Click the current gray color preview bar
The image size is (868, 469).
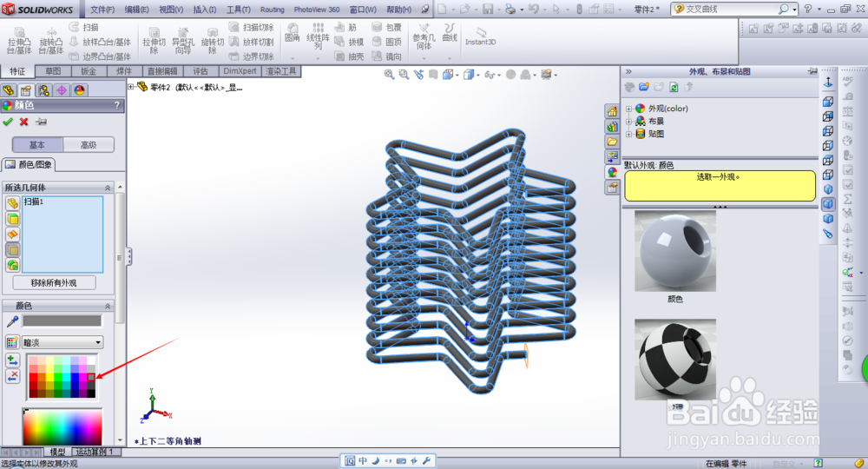[62, 321]
